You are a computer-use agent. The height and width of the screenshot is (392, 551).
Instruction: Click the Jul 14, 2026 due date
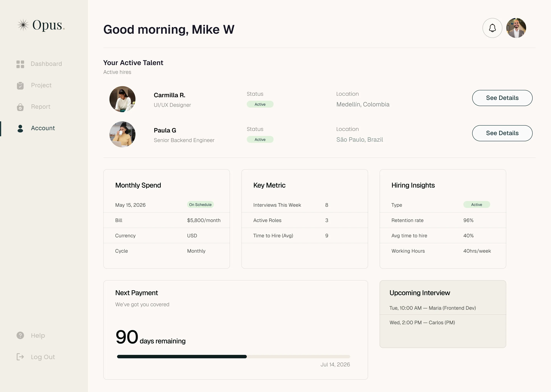point(335,365)
